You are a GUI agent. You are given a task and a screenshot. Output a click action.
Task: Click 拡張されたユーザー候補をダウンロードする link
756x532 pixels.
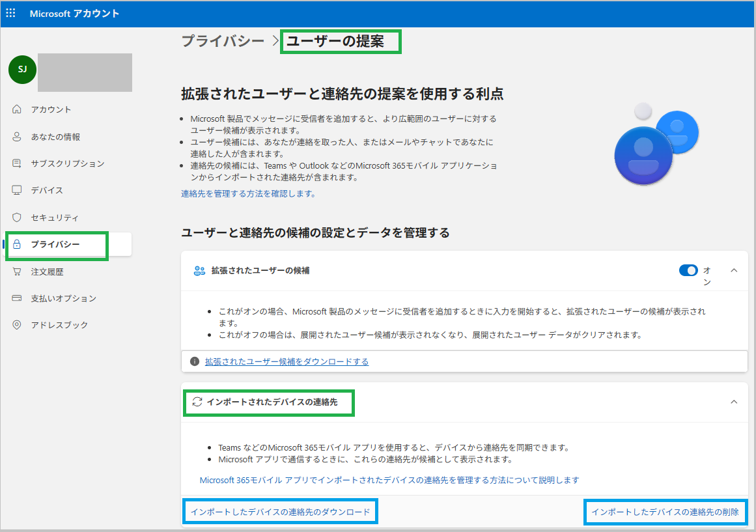point(287,362)
